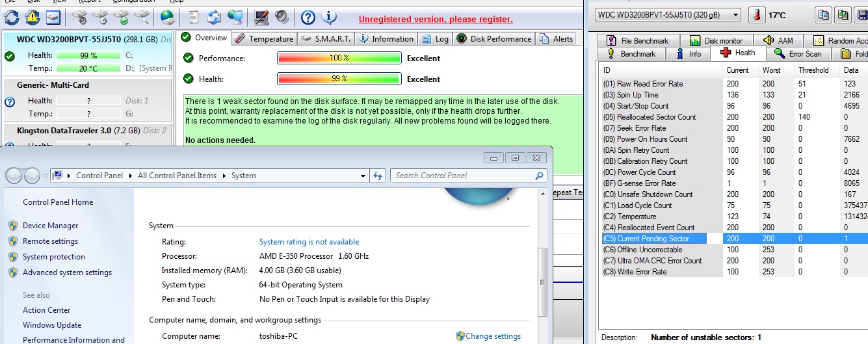Click 'System rating is not available' link
The height and width of the screenshot is (344, 868).
click(309, 242)
